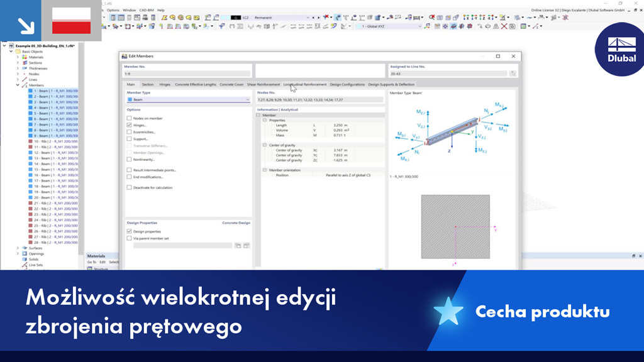The image size is (644, 362).
Task: Click the Line Sets icon in navigator tree
Action: pos(25,265)
